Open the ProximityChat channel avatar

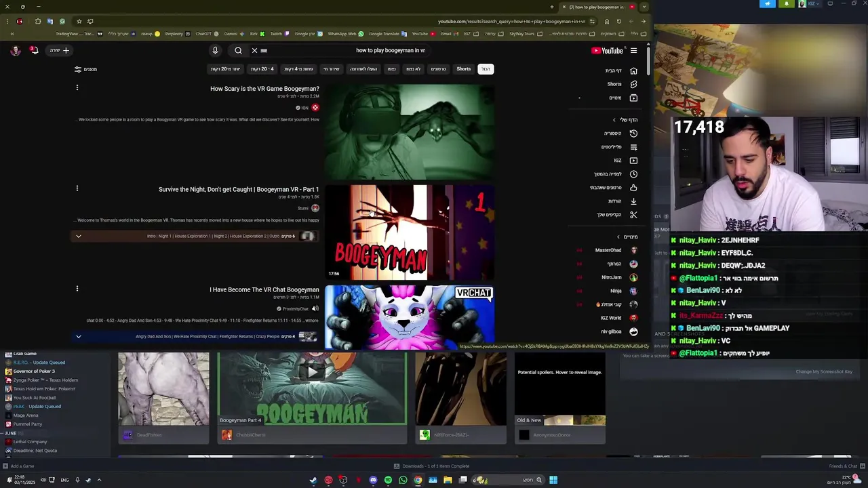[x=315, y=308]
